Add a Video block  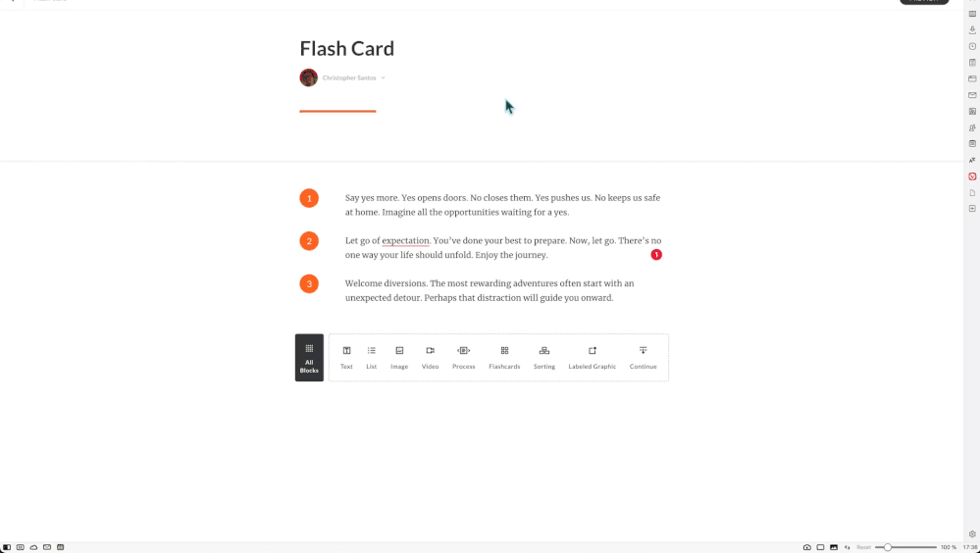coord(430,357)
